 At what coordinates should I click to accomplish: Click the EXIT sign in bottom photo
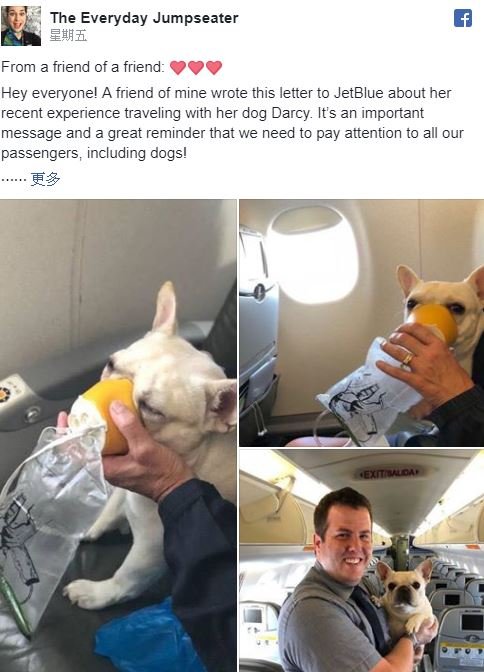[390, 473]
